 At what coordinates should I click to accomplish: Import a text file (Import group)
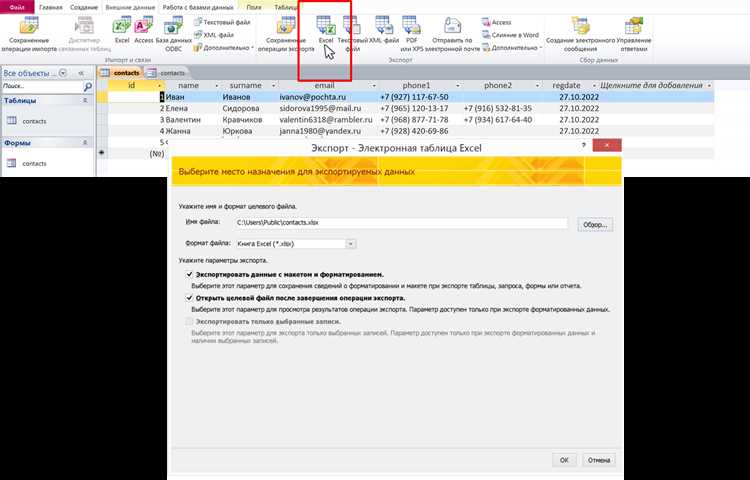click(222, 22)
